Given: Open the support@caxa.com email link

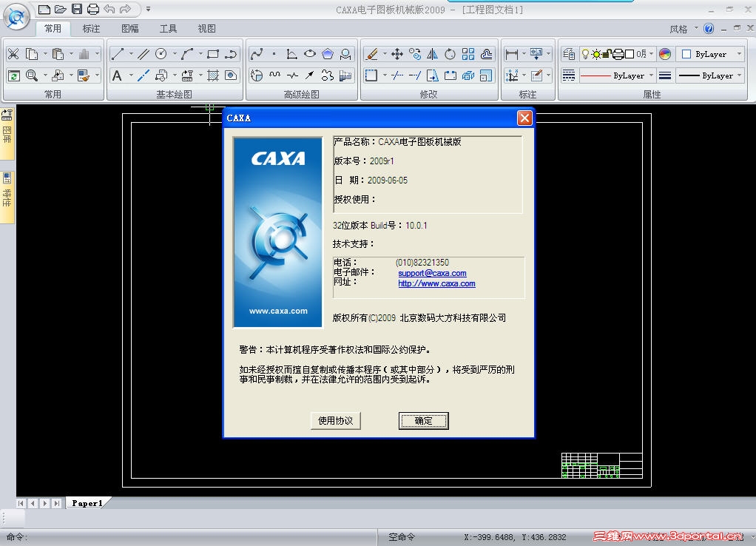Looking at the screenshot, I should (x=432, y=273).
